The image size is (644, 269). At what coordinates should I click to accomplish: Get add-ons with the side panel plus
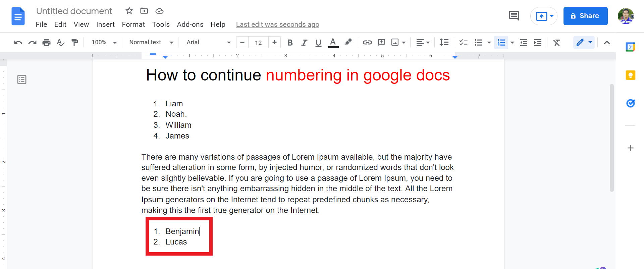(630, 148)
